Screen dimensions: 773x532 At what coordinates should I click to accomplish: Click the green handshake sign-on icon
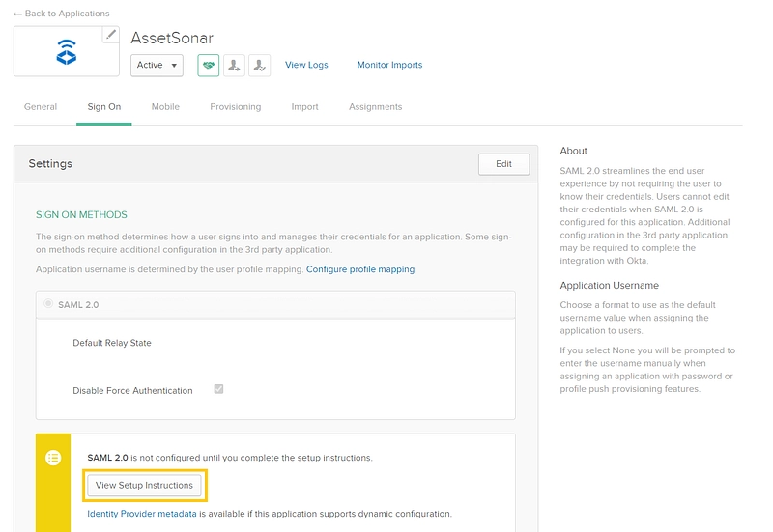pos(209,65)
